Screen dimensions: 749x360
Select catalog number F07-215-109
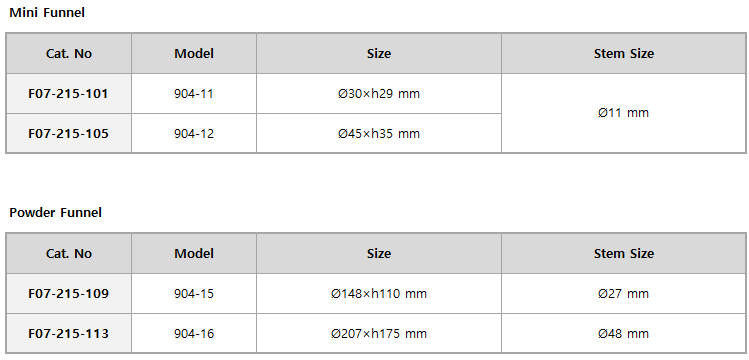coord(69,294)
